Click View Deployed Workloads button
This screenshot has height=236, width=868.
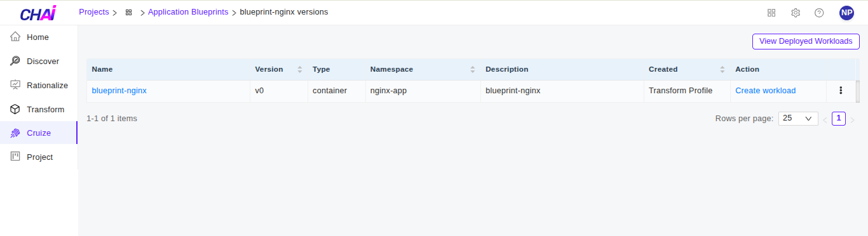806,41
